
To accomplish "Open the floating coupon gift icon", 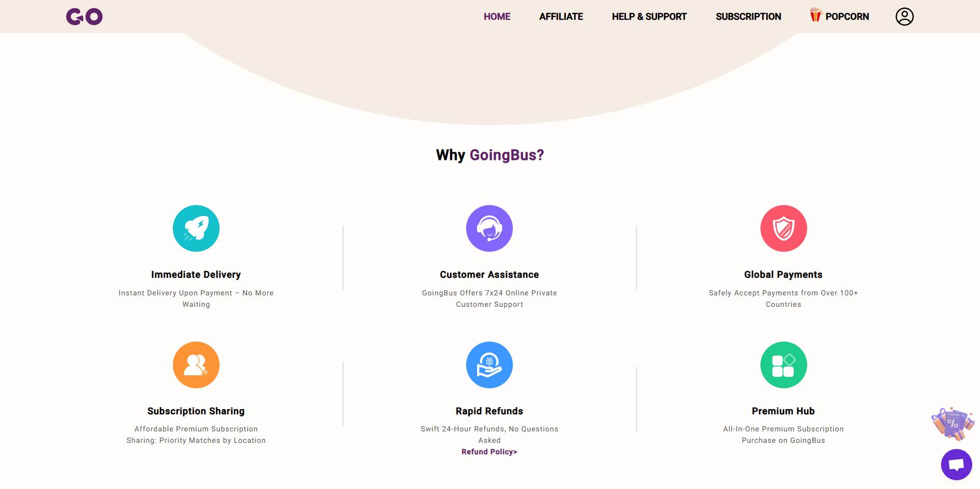I will pos(953,423).
